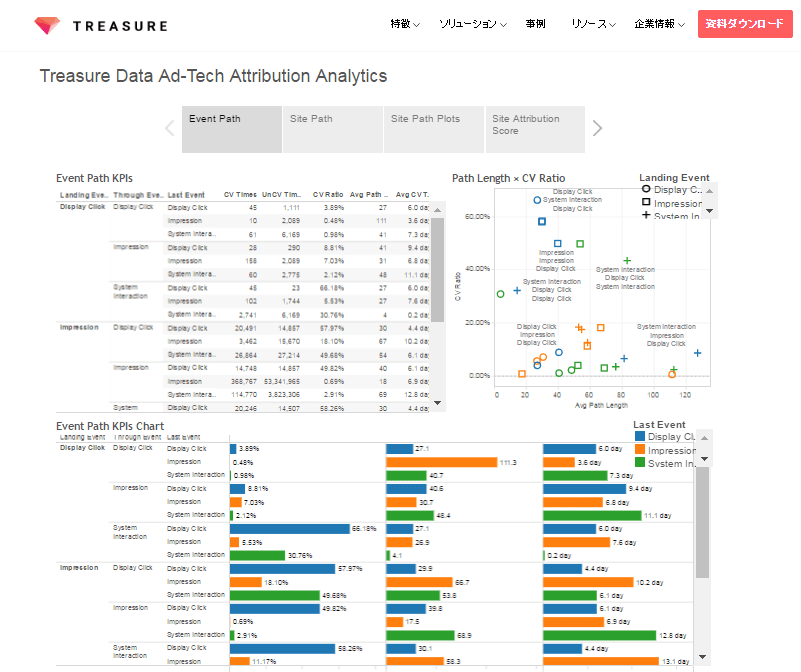The height and width of the screenshot is (672, 801).
Task: Open the 事例 page
Action: coord(535,24)
